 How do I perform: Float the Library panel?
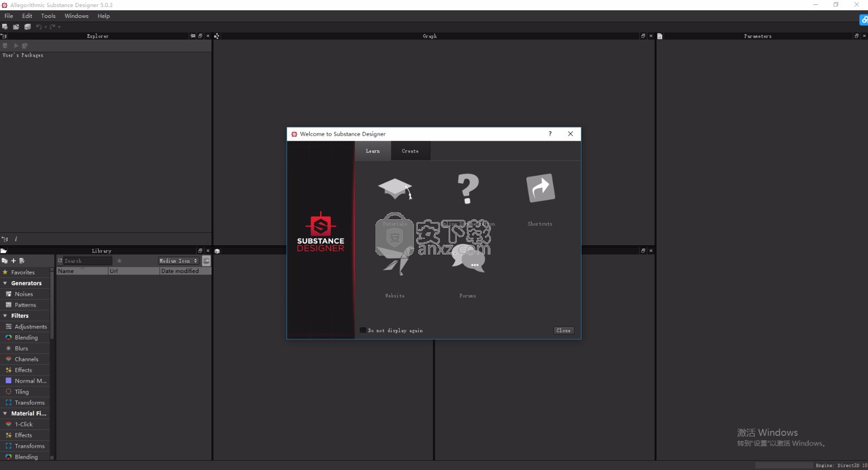point(200,251)
